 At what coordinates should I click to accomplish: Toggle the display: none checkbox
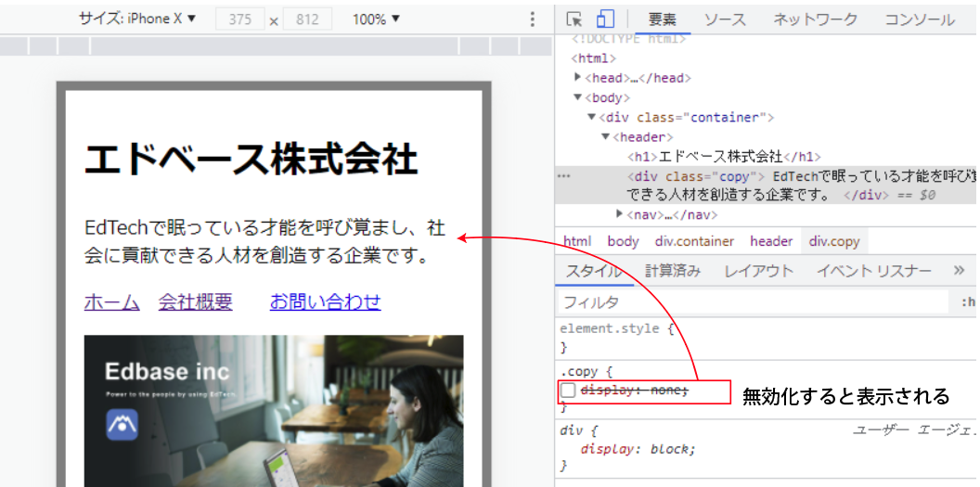coord(568,391)
